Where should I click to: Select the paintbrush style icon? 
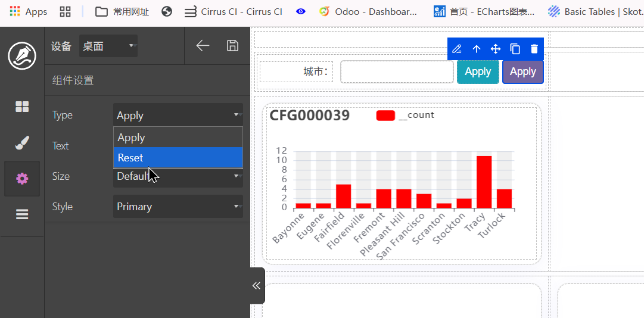(x=22, y=143)
